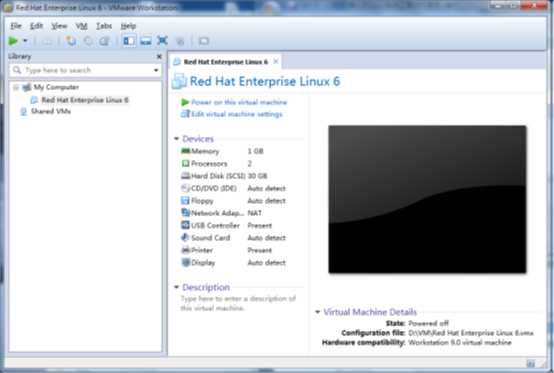The image size is (554, 373).
Task: Switch to Red Hat Enterprise Linux 6 tab
Action: [225, 62]
